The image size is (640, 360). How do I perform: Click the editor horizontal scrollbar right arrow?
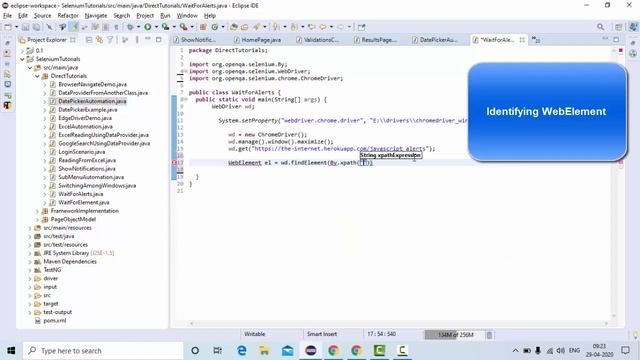tap(607, 324)
